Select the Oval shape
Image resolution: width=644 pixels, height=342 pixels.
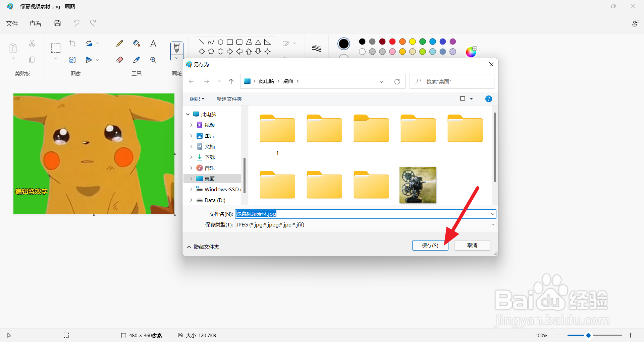pos(220,42)
